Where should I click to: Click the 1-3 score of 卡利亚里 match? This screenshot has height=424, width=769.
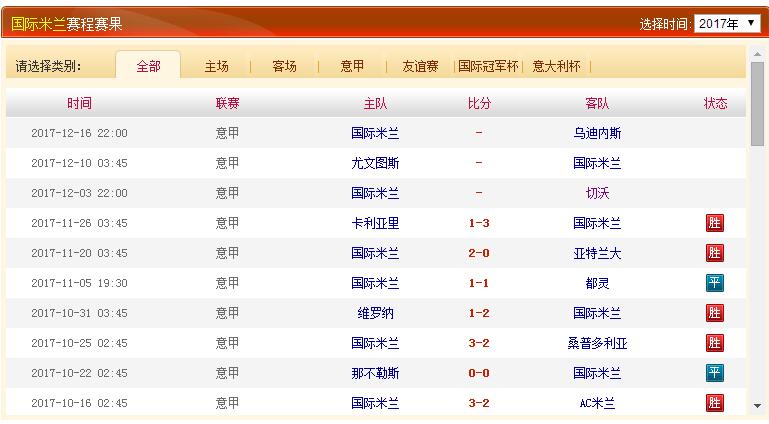click(x=479, y=223)
